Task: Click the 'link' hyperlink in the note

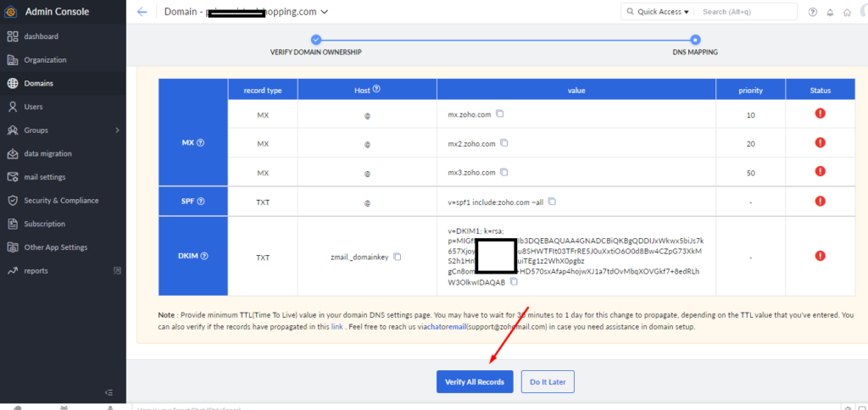Action: click(337, 327)
